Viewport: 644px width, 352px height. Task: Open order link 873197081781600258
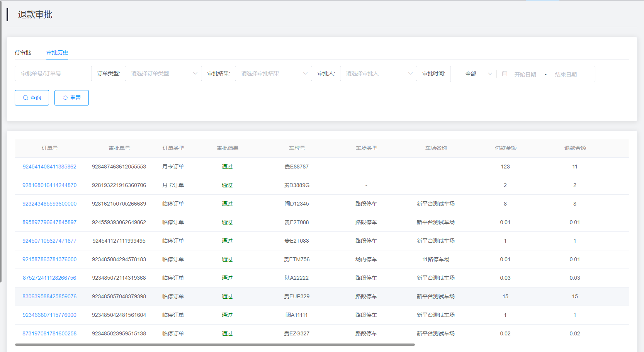[x=49, y=333]
